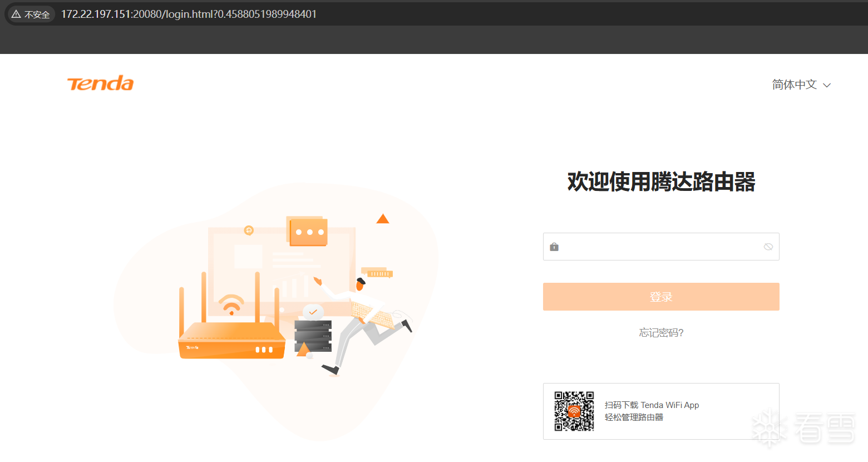This screenshot has height=462, width=868.
Task: Click the 登录 login button
Action: (661, 297)
